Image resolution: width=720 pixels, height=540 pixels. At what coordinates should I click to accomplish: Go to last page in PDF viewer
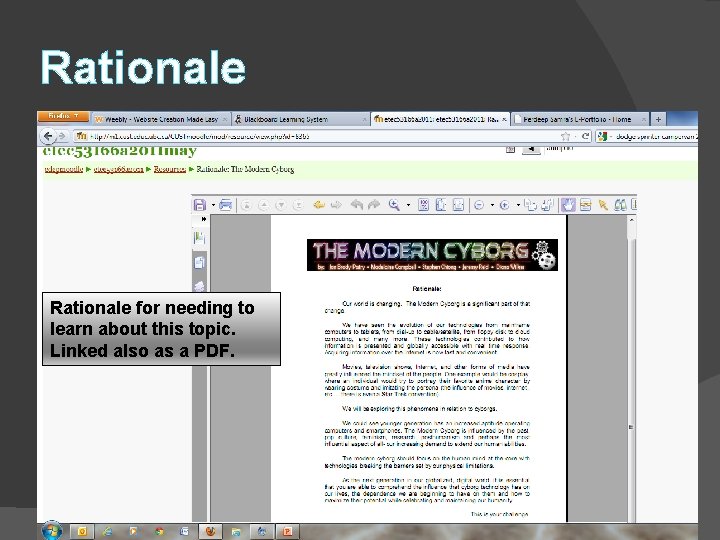coord(298,205)
